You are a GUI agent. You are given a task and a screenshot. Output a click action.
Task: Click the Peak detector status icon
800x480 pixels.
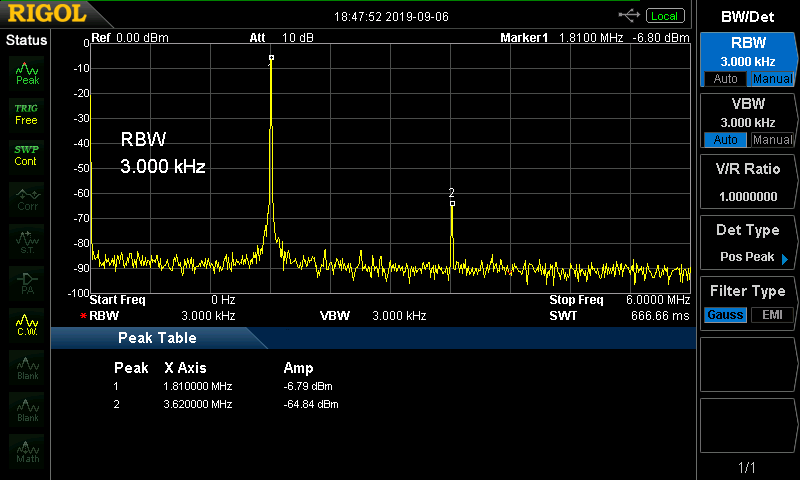26,72
